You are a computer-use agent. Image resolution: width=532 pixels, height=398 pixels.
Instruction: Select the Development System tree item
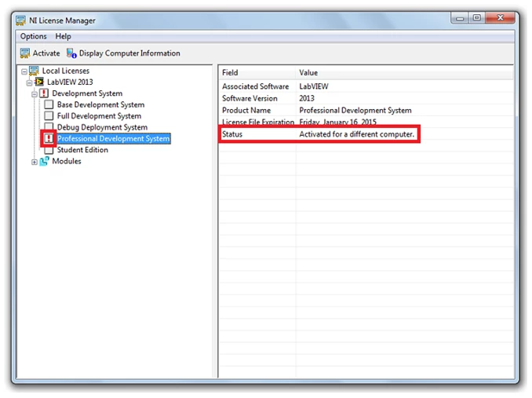87,93
